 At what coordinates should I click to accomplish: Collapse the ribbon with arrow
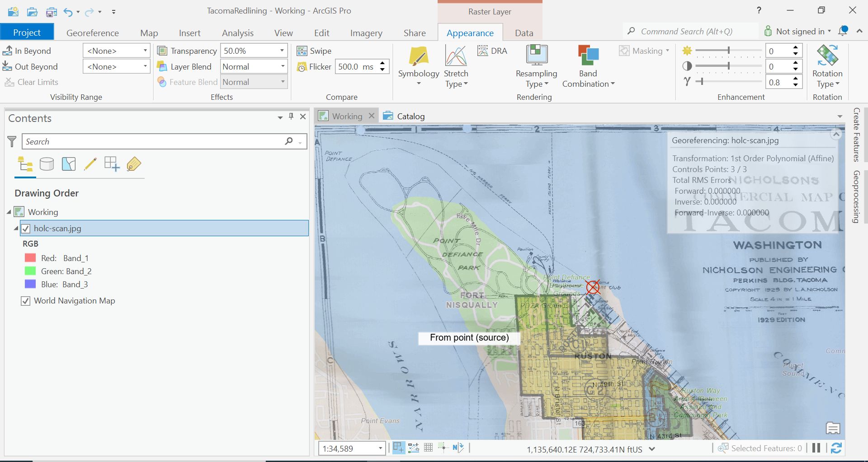[x=859, y=31]
